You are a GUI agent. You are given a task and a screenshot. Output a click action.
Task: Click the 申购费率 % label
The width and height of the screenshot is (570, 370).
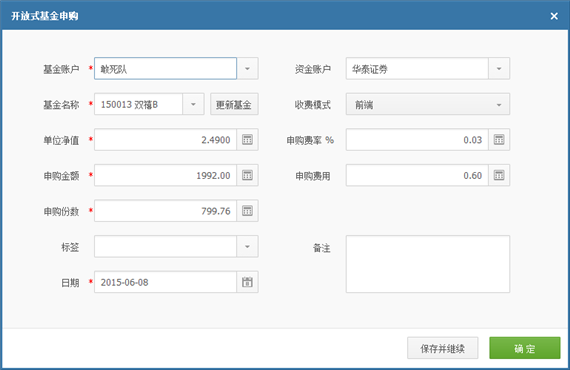(x=310, y=140)
